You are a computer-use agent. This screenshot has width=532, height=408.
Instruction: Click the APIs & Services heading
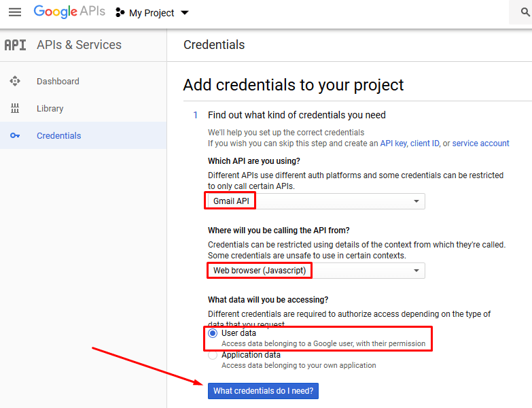79,45
